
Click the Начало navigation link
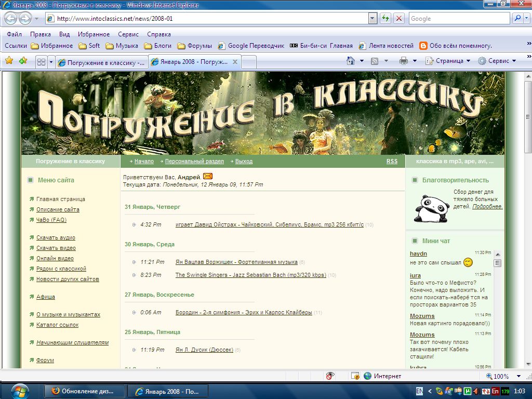(144, 161)
